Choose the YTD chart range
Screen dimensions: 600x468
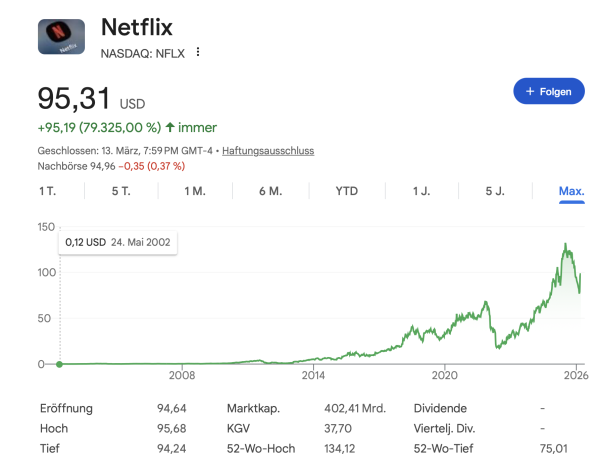click(346, 191)
